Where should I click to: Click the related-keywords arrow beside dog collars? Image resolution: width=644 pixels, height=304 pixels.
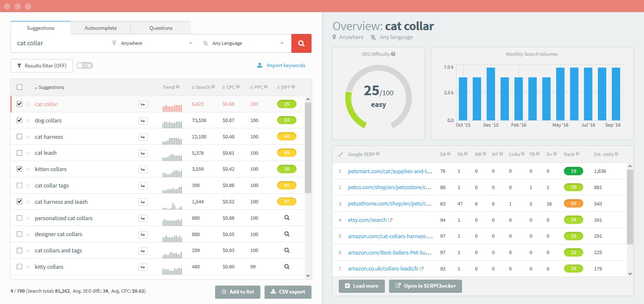[x=143, y=120]
